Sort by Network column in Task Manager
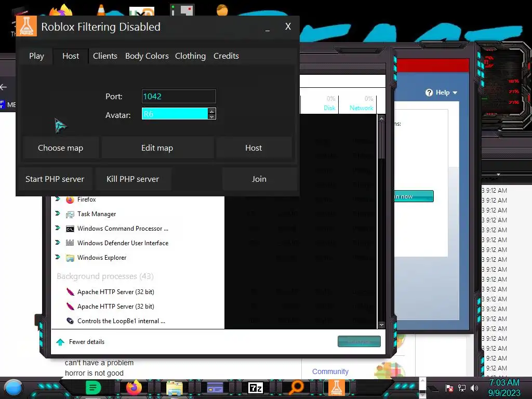 (362, 108)
